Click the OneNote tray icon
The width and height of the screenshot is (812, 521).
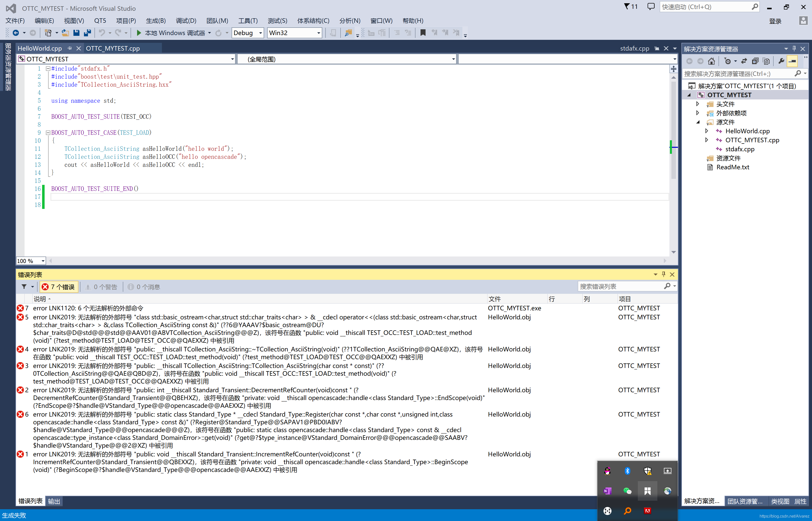607,491
